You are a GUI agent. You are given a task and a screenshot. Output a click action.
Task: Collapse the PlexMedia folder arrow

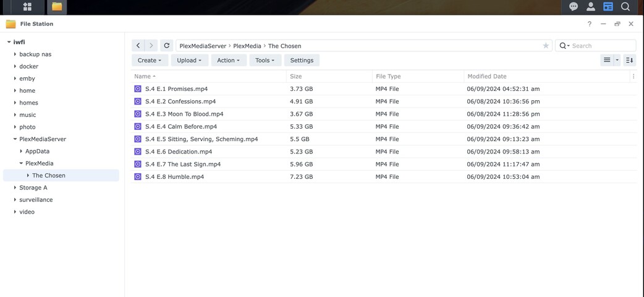(x=21, y=163)
